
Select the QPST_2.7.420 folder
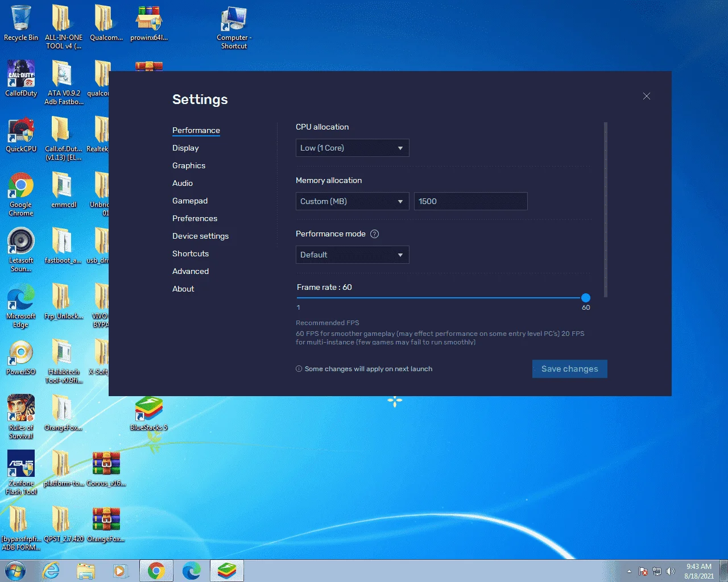coord(63,524)
